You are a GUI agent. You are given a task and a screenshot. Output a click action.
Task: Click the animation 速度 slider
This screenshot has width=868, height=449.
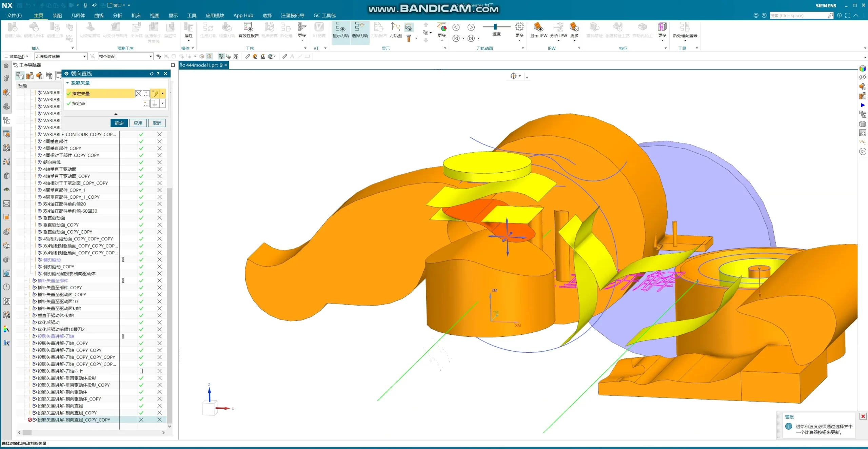point(495,27)
